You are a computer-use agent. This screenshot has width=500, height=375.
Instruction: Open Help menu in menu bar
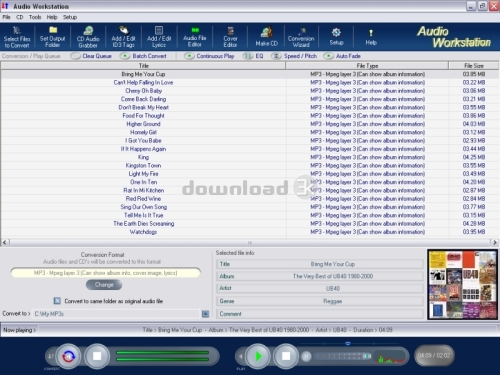[52, 17]
